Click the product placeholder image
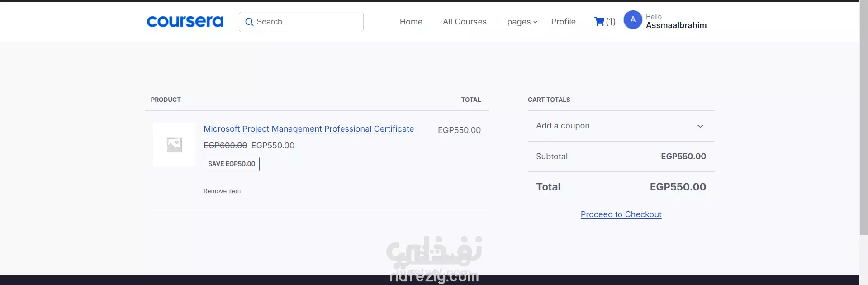The width and height of the screenshot is (868, 285). [x=174, y=145]
